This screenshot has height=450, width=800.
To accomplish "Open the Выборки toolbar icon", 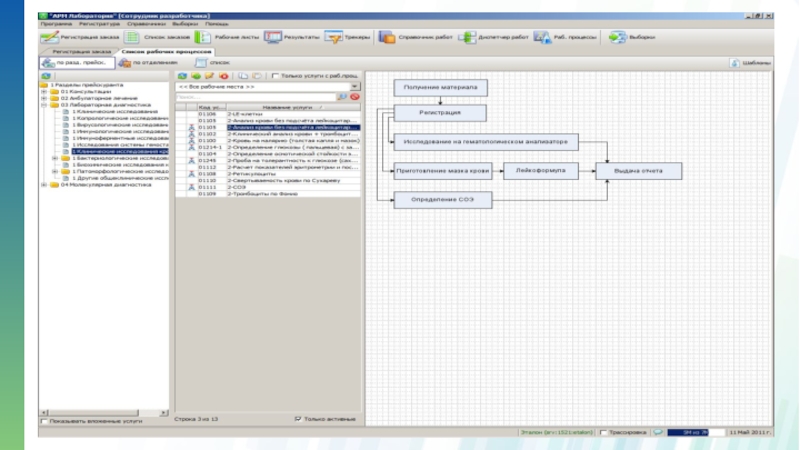I will coord(617,37).
